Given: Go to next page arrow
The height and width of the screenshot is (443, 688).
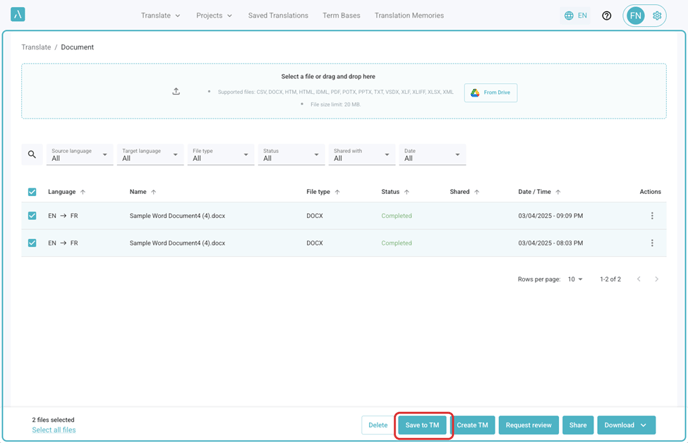Looking at the screenshot, I should tap(656, 279).
